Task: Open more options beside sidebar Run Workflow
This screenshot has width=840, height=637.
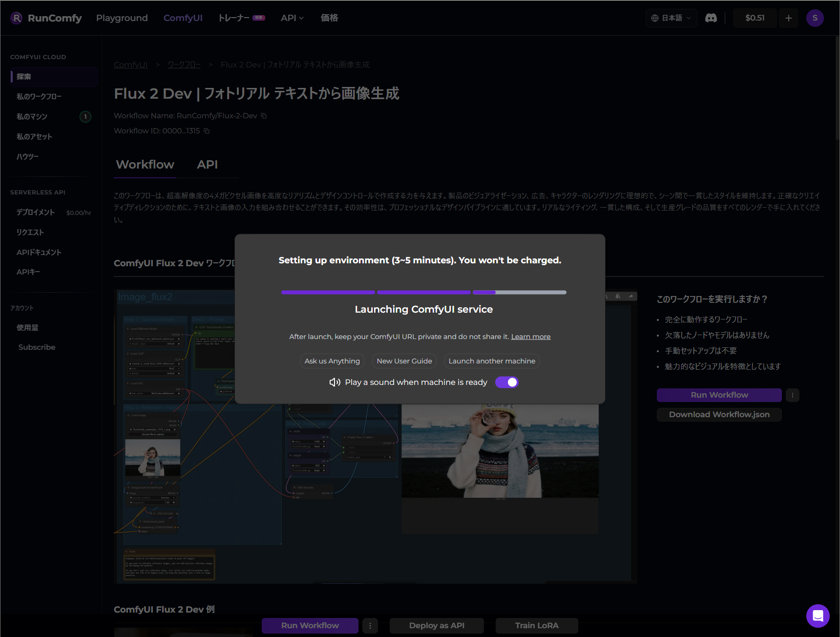Action: click(x=792, y=395)
